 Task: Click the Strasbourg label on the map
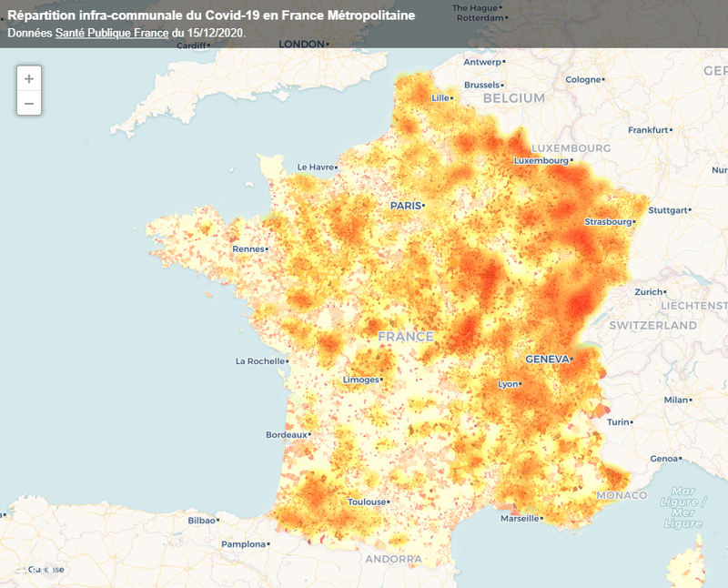[608, 221]
